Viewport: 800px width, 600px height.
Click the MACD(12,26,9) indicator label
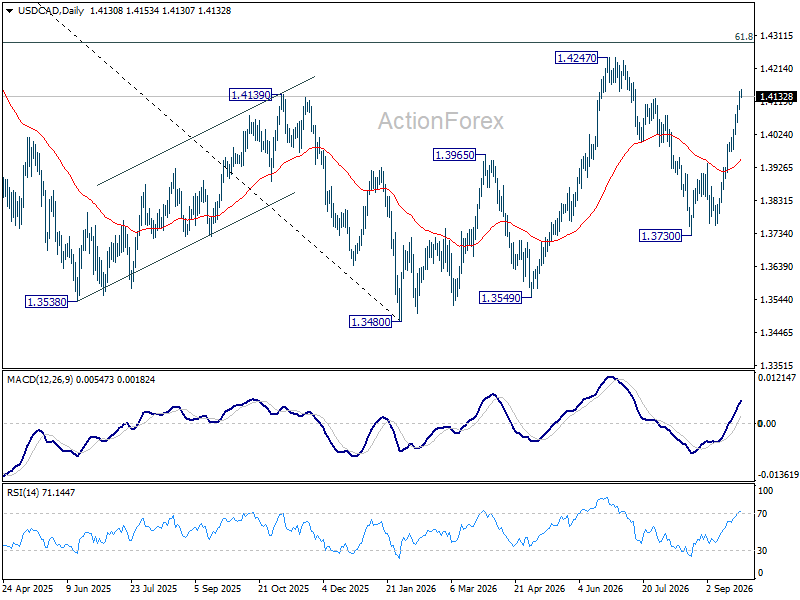point(40,380)
